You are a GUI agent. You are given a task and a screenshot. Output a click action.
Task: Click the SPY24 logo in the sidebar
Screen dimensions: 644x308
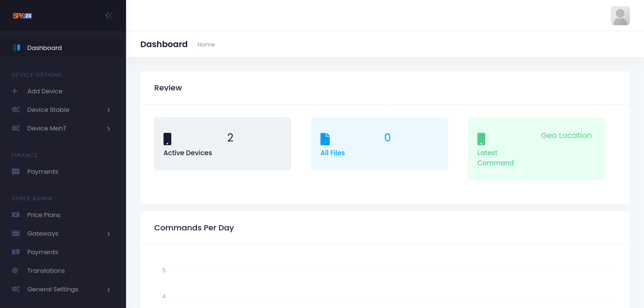click(x=22, y=16)
